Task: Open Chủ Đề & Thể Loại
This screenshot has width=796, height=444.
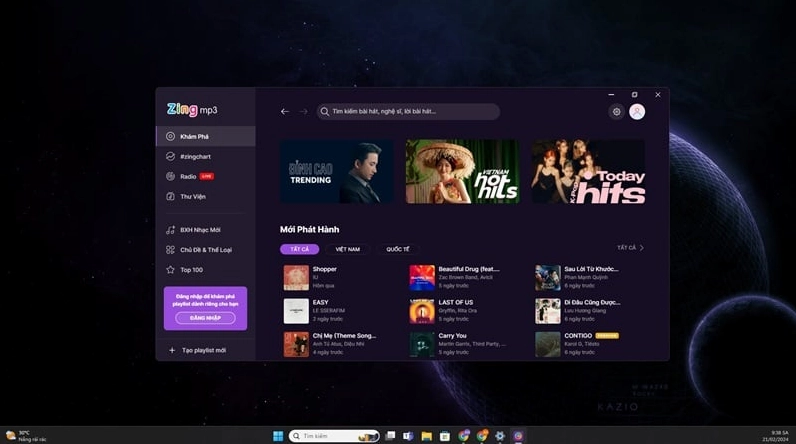Action: coord(205,250)
